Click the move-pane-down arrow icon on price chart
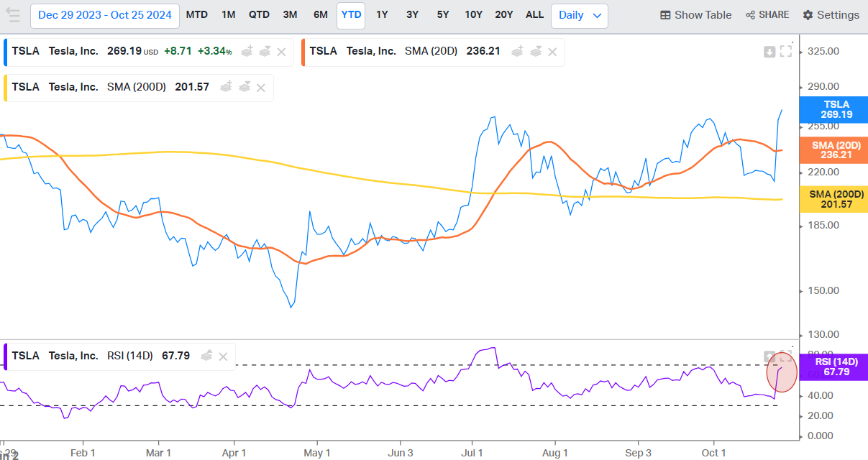 (x=769, y=51)
